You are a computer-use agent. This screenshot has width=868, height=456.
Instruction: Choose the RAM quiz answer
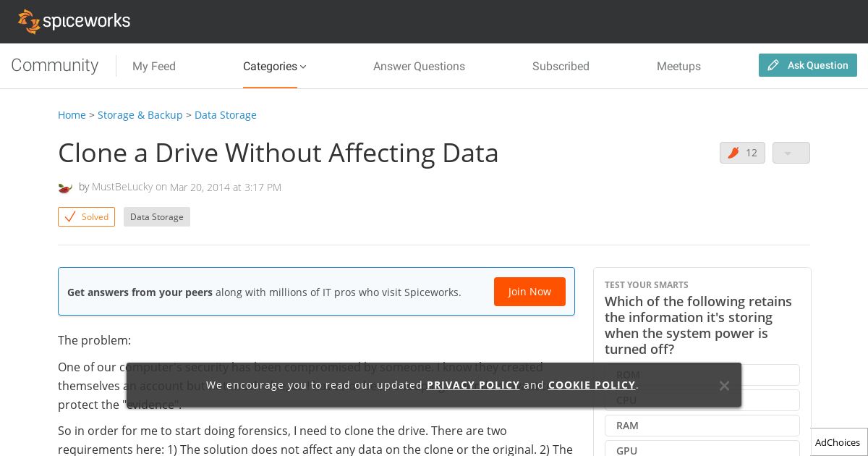pyautogui.click(x=702, y=426)
